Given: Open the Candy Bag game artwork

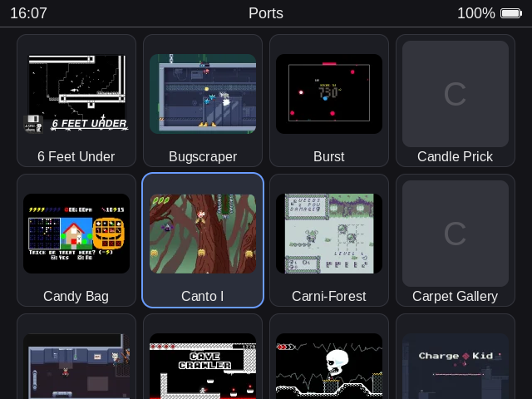Looking at the screenshot, I should [x=76, y=234].
